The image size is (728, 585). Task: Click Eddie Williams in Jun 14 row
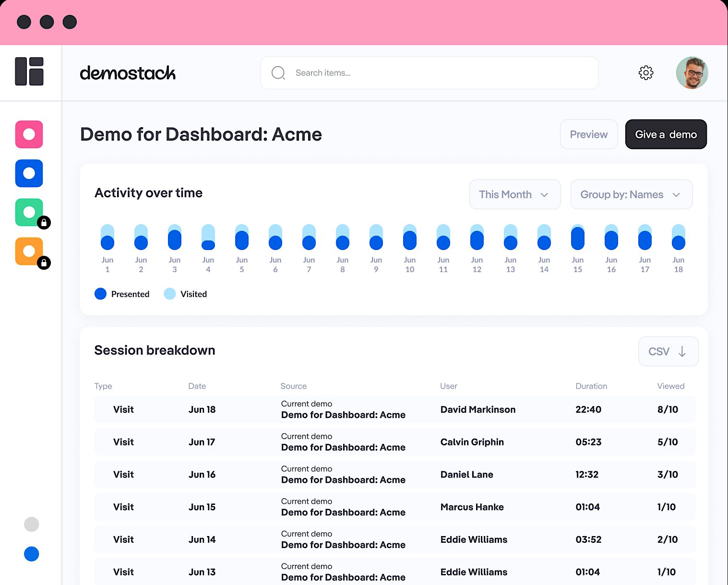tap(474, 539)
